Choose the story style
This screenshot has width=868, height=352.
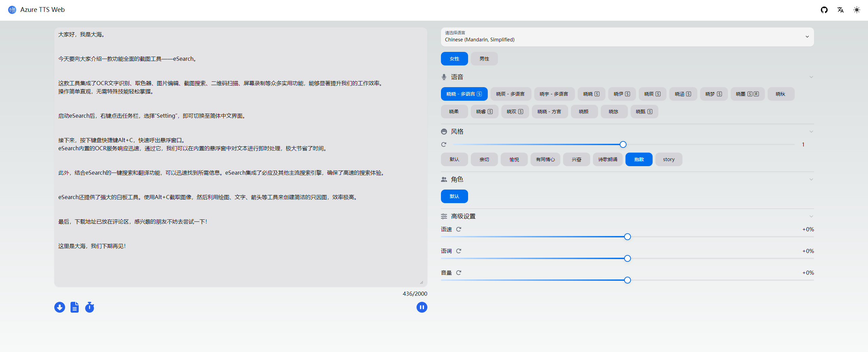click(x=669, y=159)
